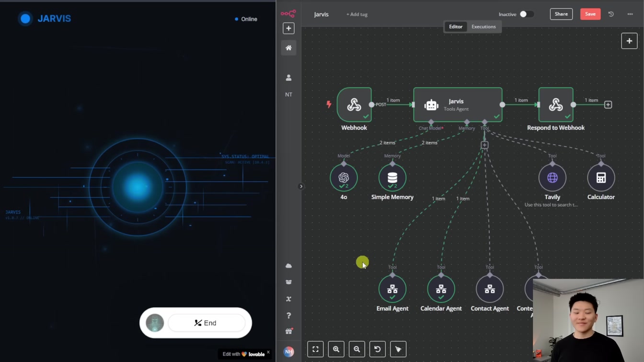The image size is (644, 362).
Task: Click the workflow name Jarvis
Action: point(321,14)
